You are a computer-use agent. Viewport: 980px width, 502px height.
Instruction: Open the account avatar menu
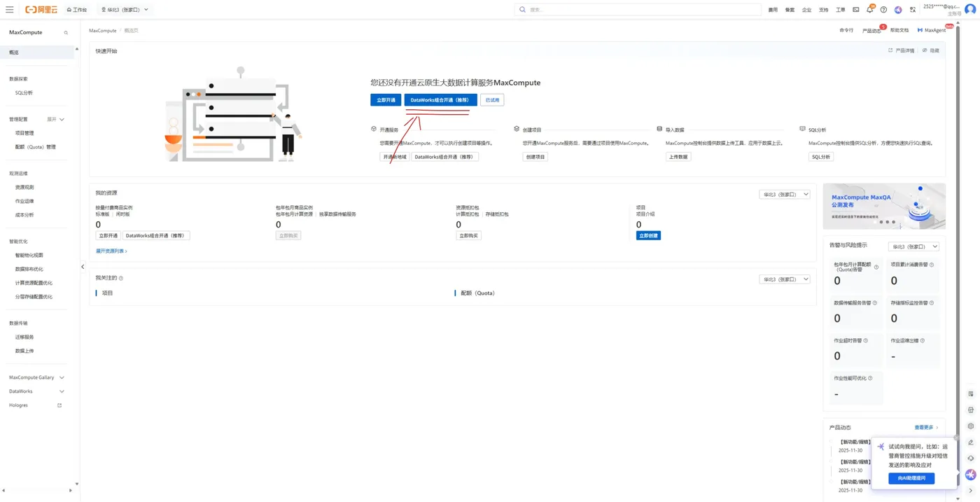point(970,10)
